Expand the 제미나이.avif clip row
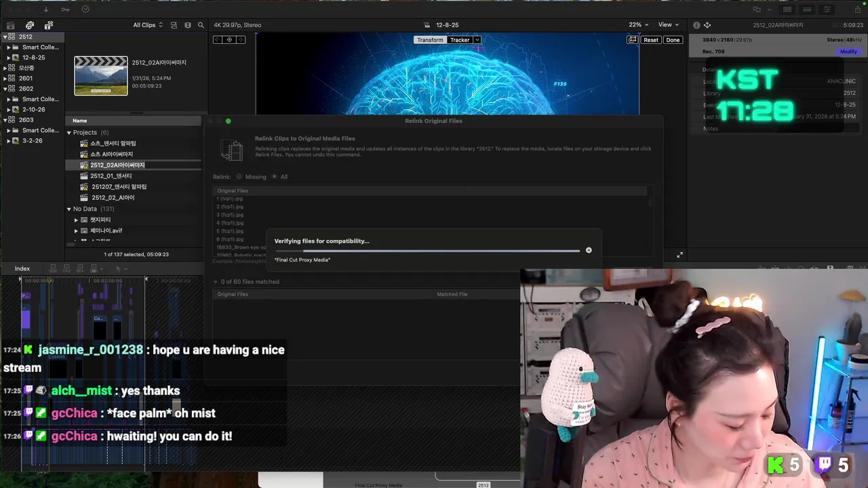868x488 pixels. (x=77, y=230)
